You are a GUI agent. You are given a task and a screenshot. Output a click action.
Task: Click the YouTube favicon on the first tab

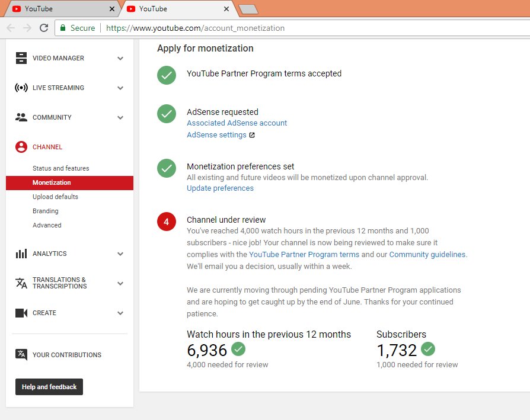pyautogui.click(x=16, y=9)
